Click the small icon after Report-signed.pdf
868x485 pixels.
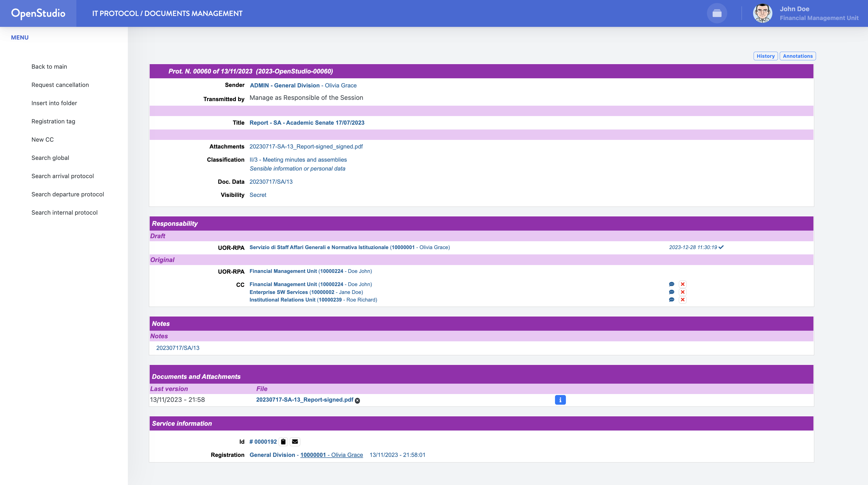pyautogui.click(x=357, y=401)
